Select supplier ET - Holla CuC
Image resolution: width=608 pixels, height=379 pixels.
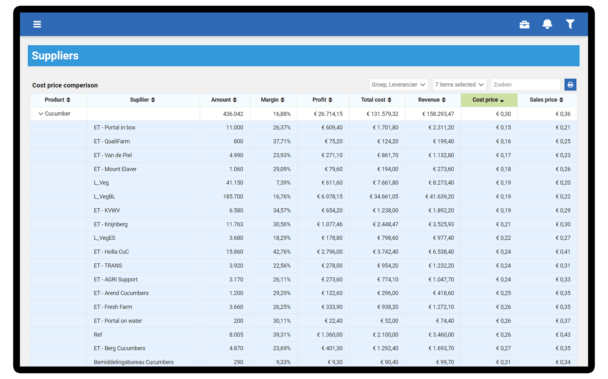tap(111, 252)
